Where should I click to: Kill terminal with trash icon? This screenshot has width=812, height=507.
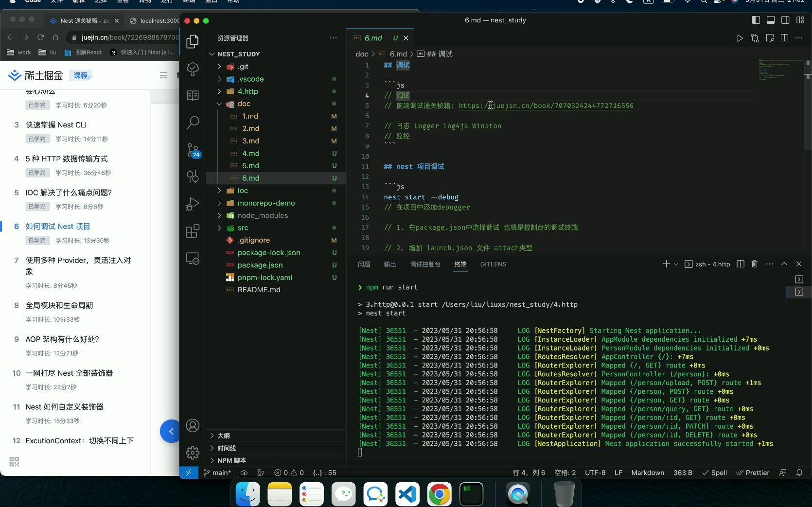click(x=755, y=264)
